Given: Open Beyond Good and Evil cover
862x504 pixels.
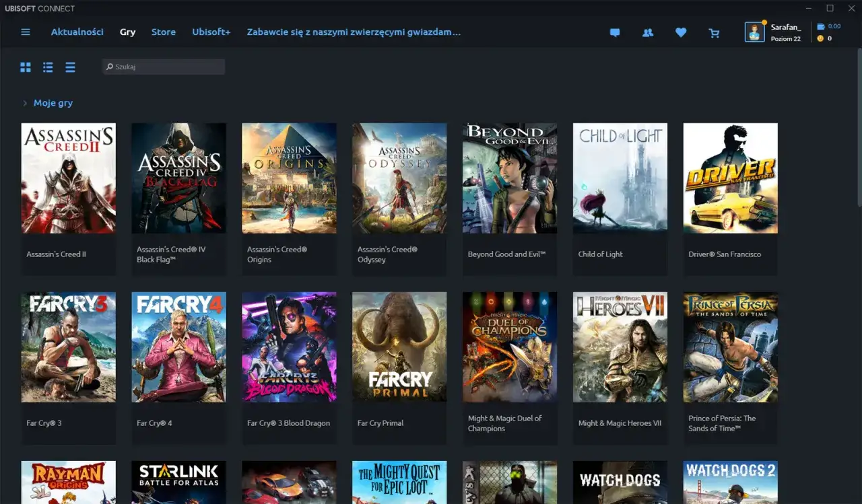Looking at the screenshot, I should click(510, 178).
